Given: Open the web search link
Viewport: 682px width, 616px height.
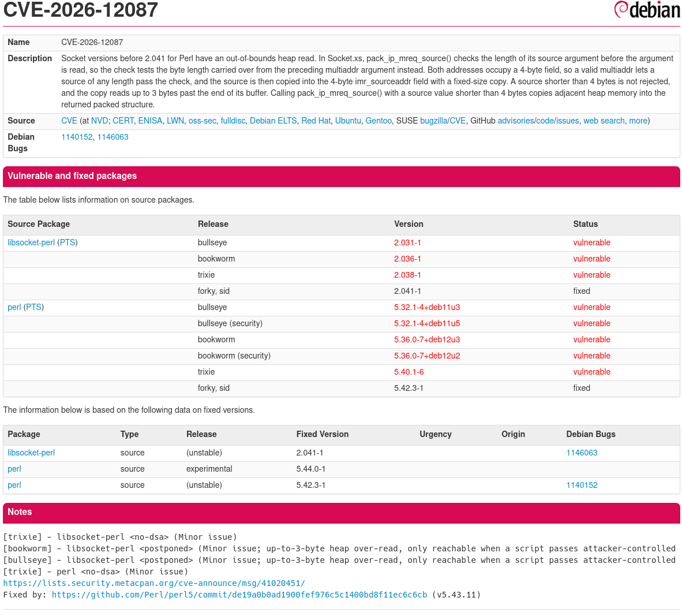Looking at the screenshot, I should [604, 121].
